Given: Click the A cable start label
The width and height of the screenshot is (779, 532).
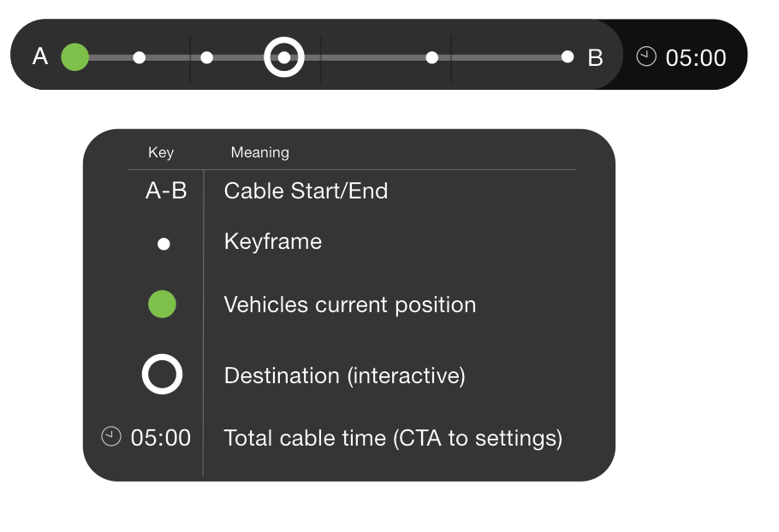Looking at the screenshot, I should pyautogui.click(x=40, y=56).
